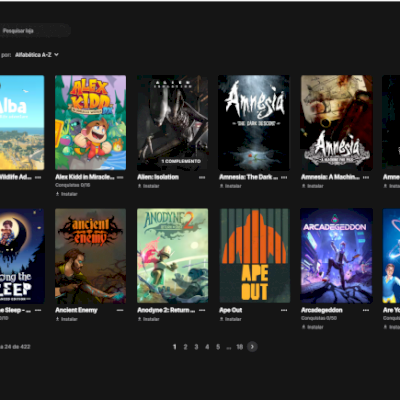Click the Ancient Enemy title text
Viewport: 400px width, 400px height.
(x=76, y=310)
